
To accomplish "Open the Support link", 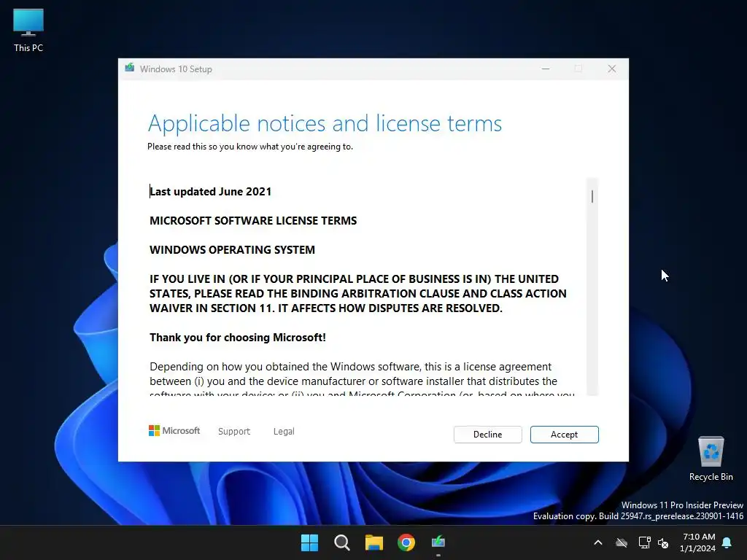I will (x=234, y=432).
